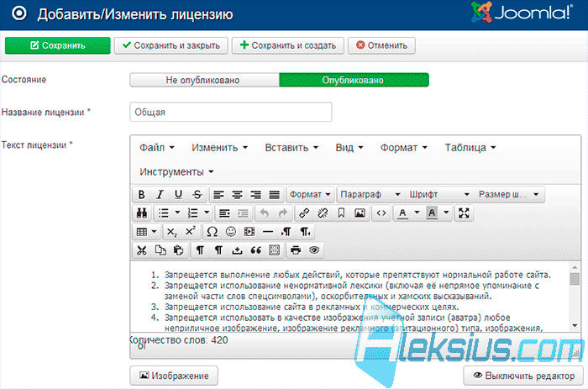This screenshot has width=588, height=389.
Task: Toggle show blocks icon
Action: pos(275,250)
